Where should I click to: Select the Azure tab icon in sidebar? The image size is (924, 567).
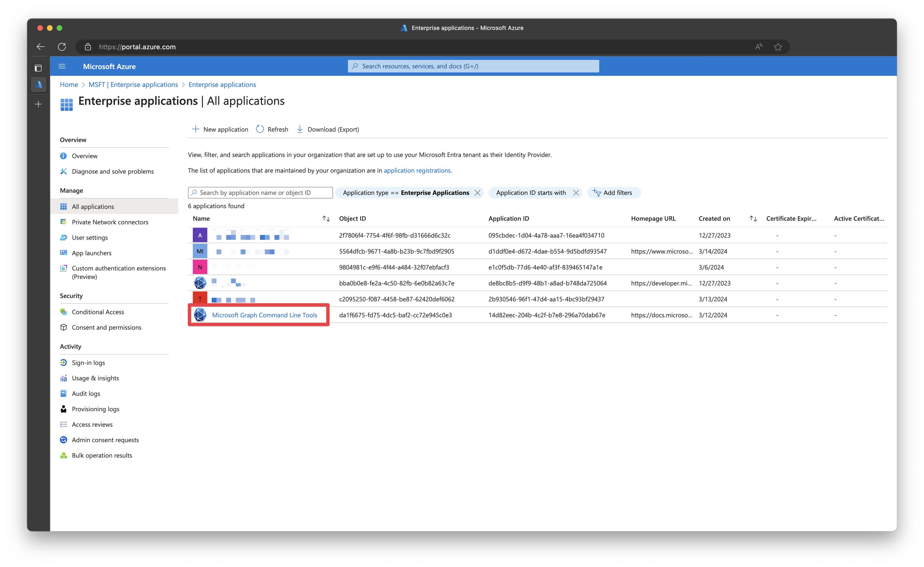coord(38,84)
